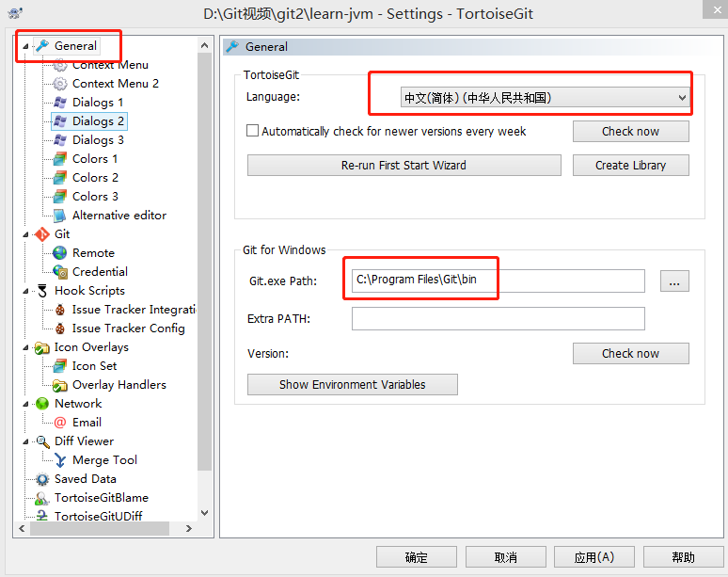Viewport: 728px width, 577px height.
Task: Click the Dialogs 3 icon
Action: tap(60, 140)
